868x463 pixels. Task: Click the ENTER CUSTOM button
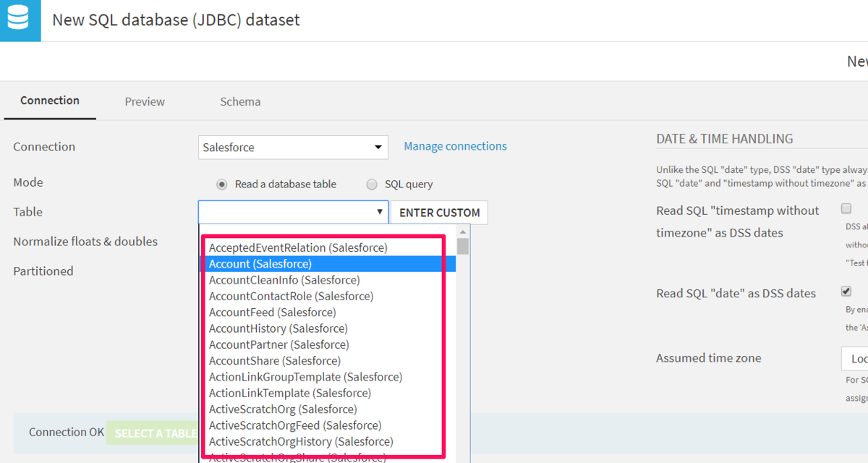pyautogui.click(x=440, y=213)
